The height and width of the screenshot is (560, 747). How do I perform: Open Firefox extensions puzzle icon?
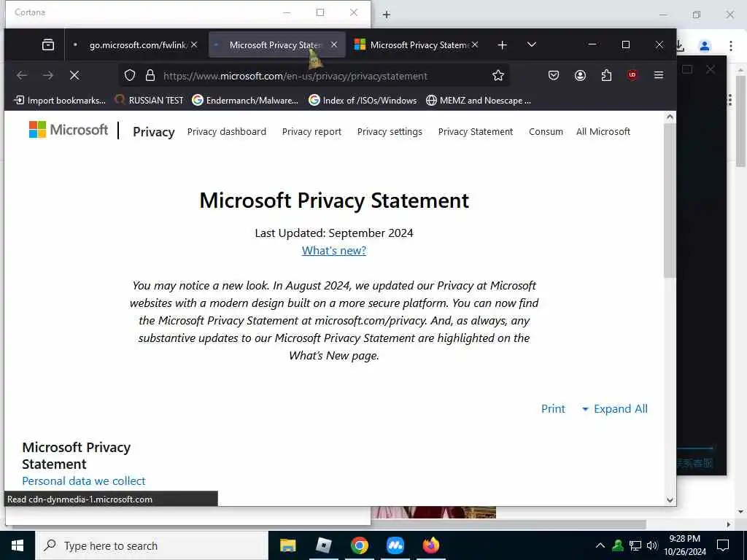[606, 75]
